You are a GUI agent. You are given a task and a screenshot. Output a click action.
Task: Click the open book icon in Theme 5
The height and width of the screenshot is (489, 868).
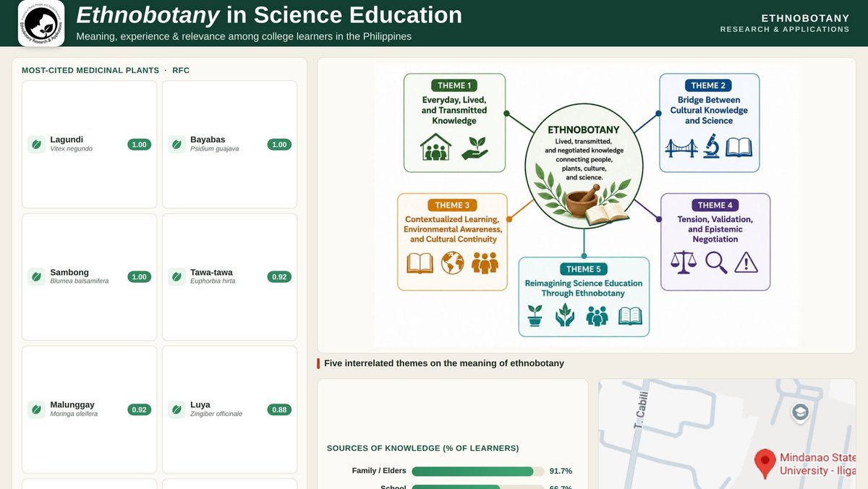point(629,316)
